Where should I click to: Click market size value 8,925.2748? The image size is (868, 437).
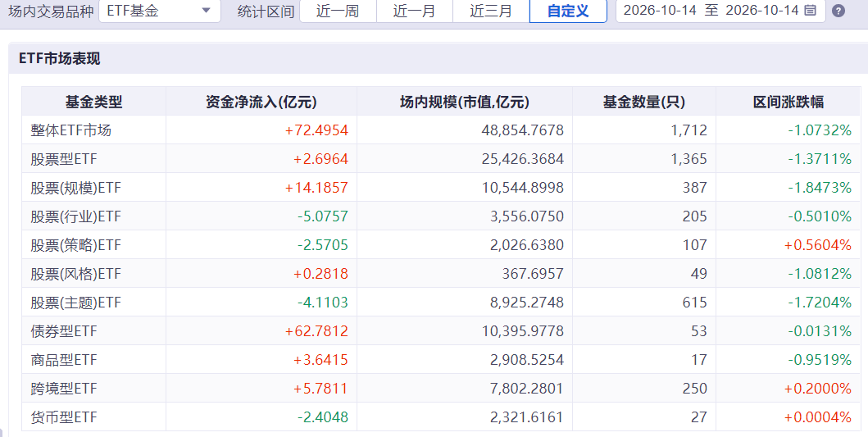tap(527, 303)
